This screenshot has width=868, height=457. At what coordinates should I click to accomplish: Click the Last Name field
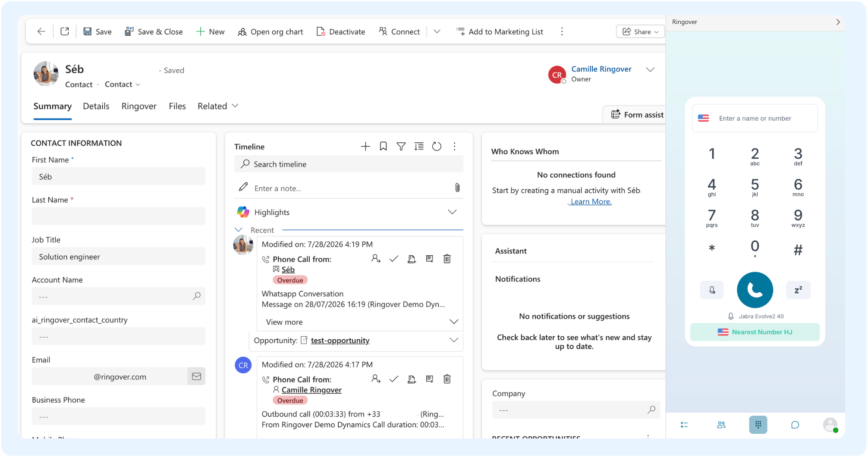(119, 216)
